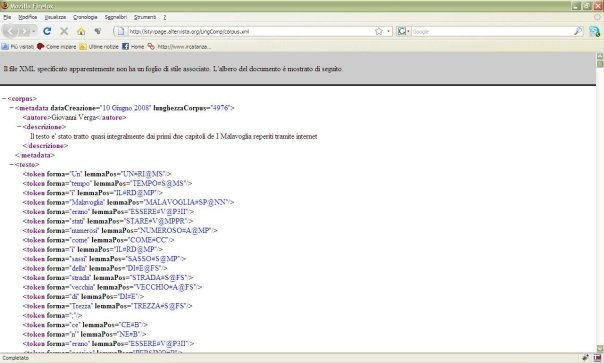Click the Skype add-on toolbar icon
The image size is (604, 363).
tap(594, 32)
